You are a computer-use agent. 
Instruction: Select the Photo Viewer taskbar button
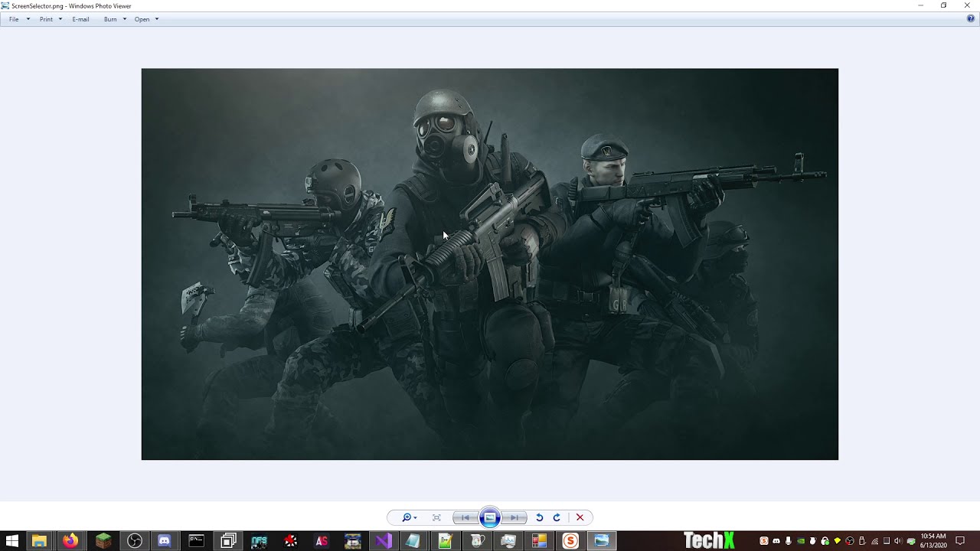click(602, 541)
